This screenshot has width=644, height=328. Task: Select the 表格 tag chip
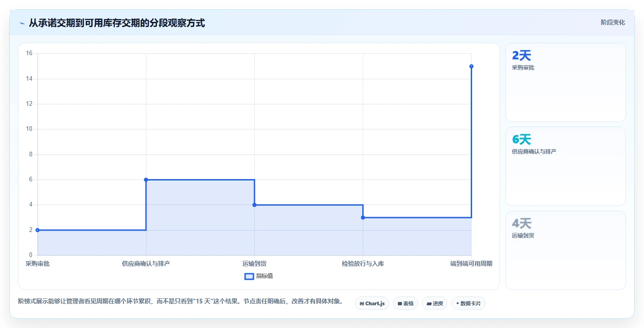pos(405,303)
